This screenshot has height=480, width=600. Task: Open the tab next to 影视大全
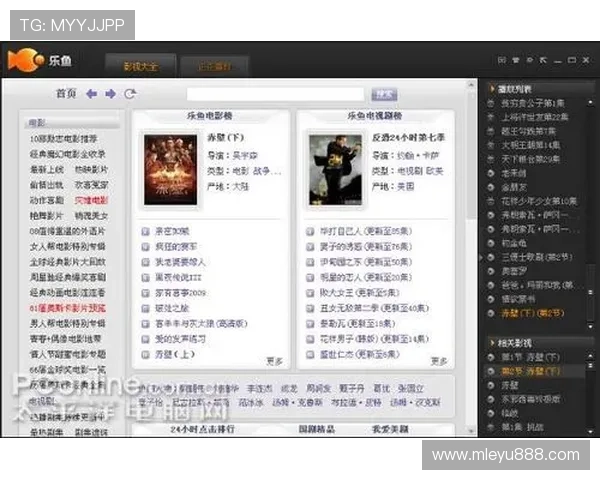point(214,67)
